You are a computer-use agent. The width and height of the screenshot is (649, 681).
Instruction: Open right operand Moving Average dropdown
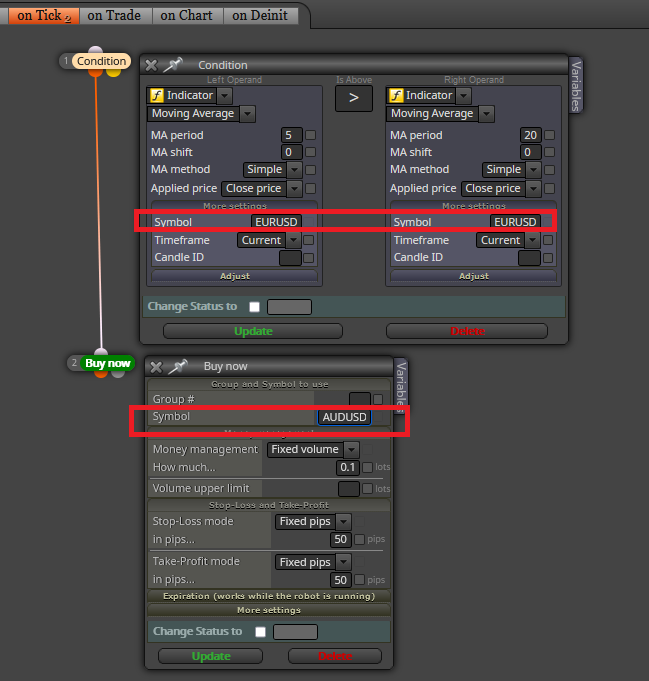tap(486, 114)
